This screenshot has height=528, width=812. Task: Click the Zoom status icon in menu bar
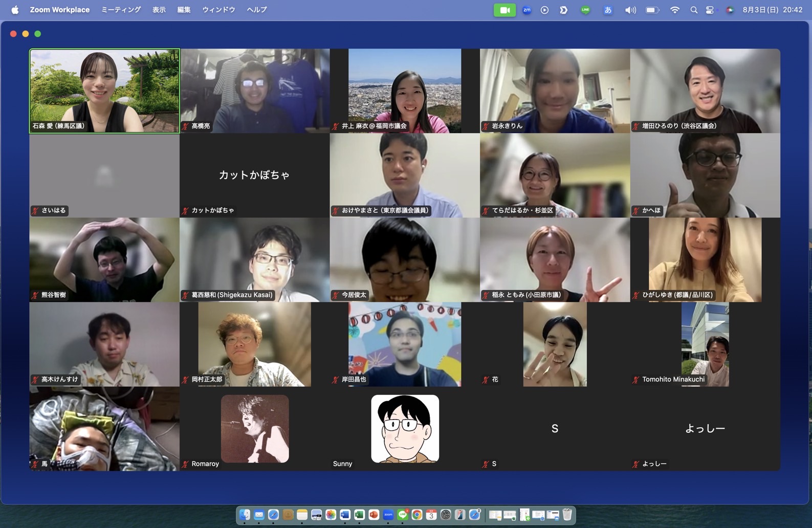(526, 10)
